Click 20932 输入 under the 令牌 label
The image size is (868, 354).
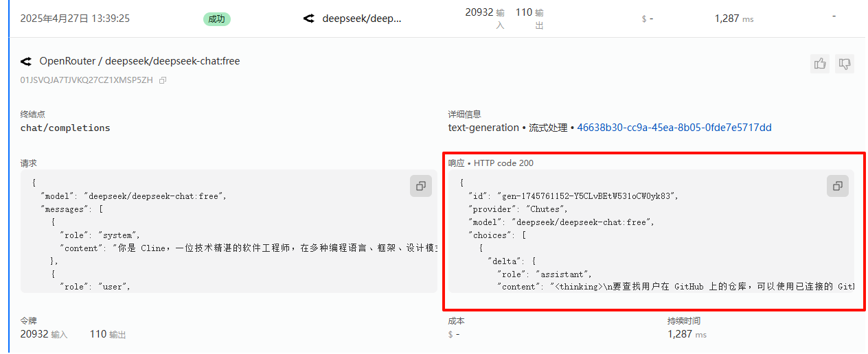click(44, 334)
